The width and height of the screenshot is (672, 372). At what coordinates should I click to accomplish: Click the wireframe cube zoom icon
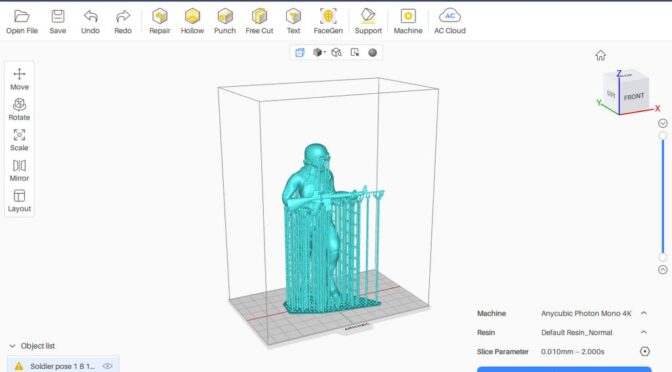click(336, 52)
